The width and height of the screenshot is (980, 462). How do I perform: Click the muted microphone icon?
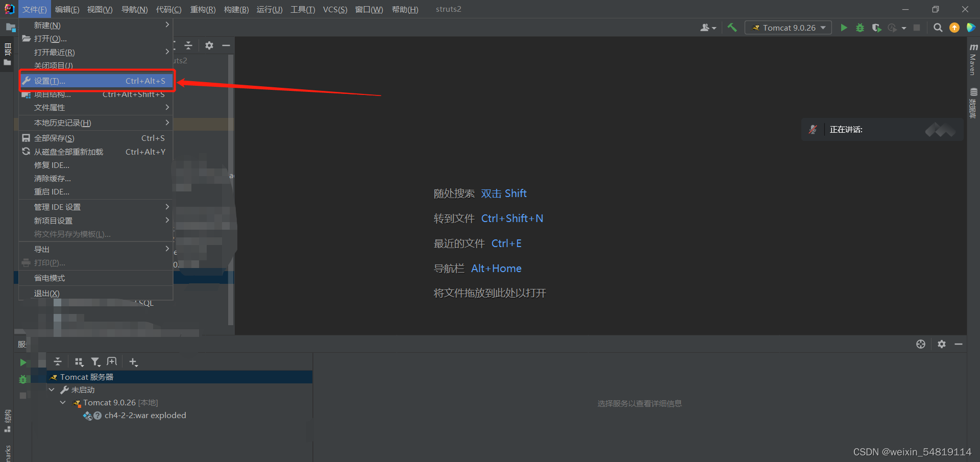[813, 130]
